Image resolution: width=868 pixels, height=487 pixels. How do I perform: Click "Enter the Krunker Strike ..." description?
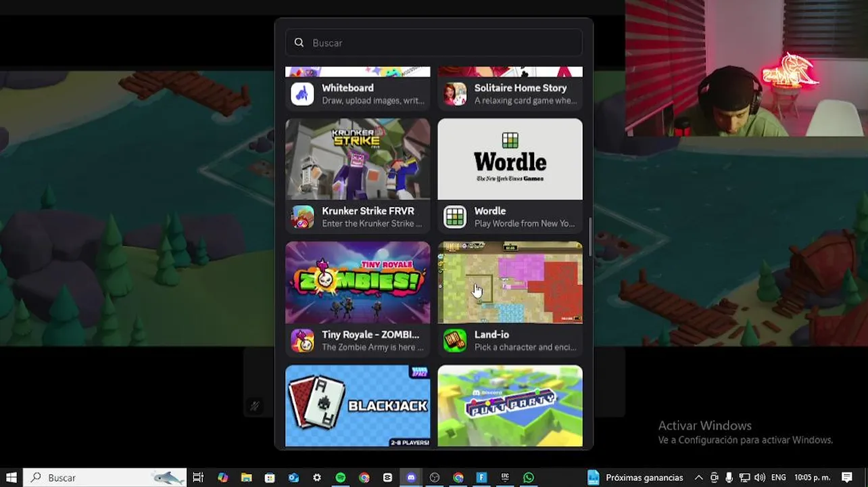(x=372, y=224)
